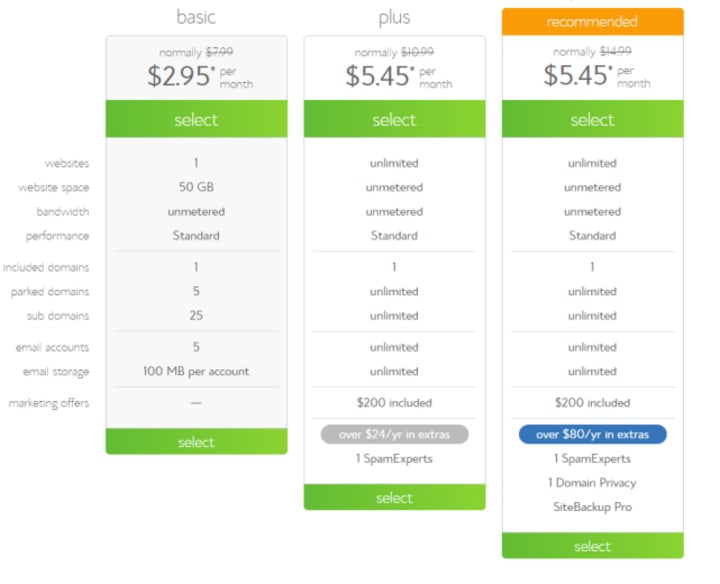Screen dimensions: 720x584
Task: Click top select button for plus plan
Action: tap(394, 119)
